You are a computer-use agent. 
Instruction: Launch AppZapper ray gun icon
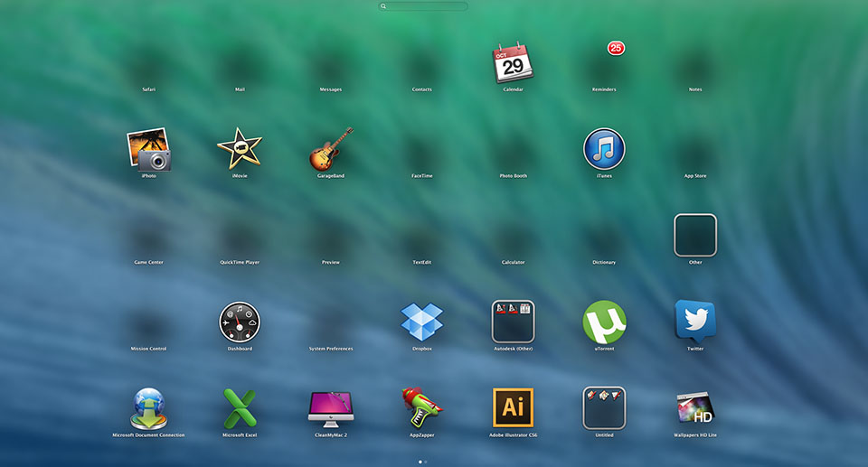click(x=422, y=408)
